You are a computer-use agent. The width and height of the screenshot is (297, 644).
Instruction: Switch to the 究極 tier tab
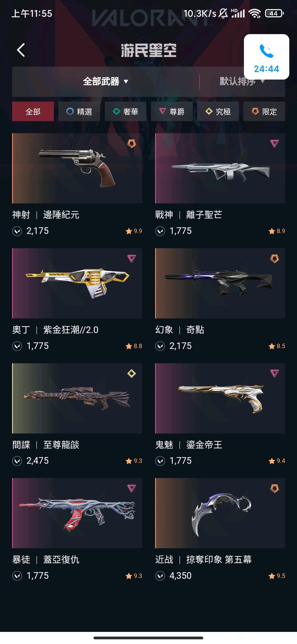(x=218, y=111)
